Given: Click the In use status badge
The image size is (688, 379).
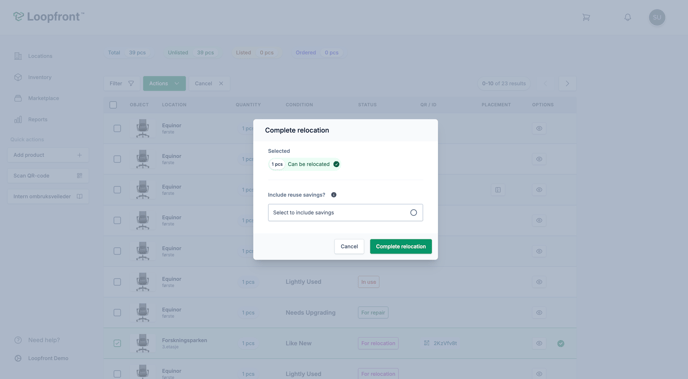Looking at the screenshot, I should click(369, 282).
